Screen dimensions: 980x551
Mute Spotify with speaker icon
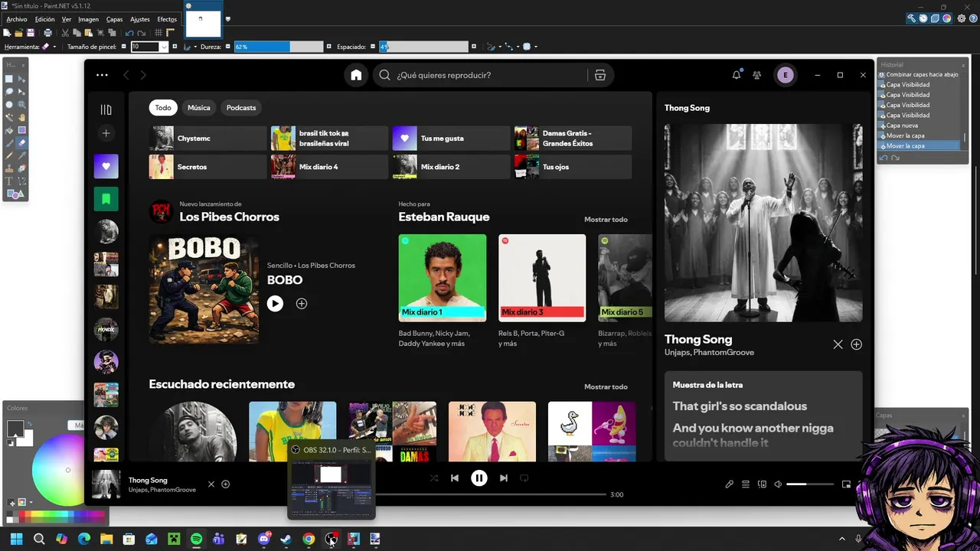pos(778,484)
